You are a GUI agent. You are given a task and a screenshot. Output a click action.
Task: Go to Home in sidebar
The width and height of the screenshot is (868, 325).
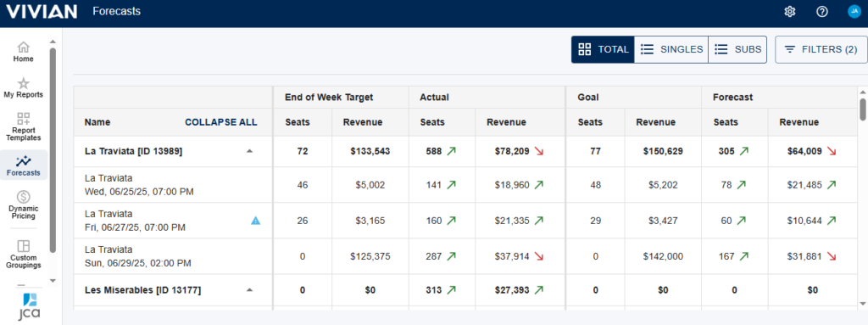[23, 52]
